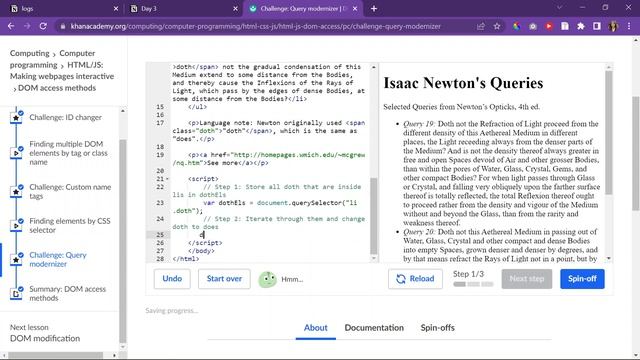Bookmark this page with the star icon
The width and height of the screenshot is (640, 360).
[497, 26]
